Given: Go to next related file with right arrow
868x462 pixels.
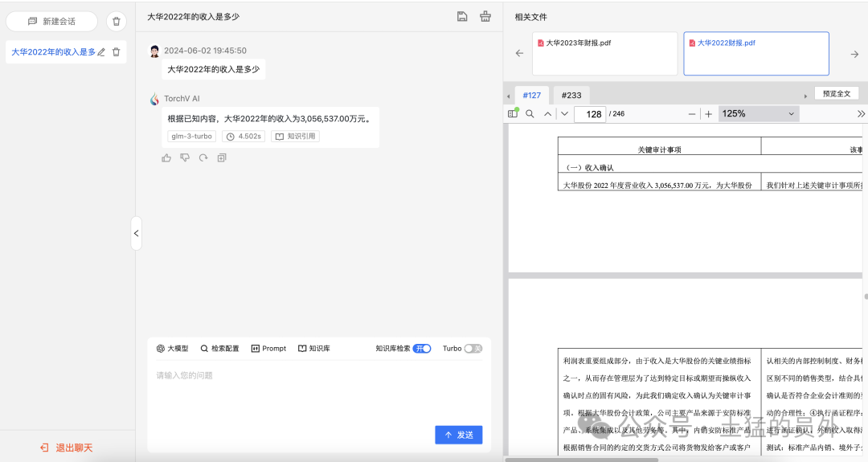Looking at the screenshot, I should pos(854,54).
